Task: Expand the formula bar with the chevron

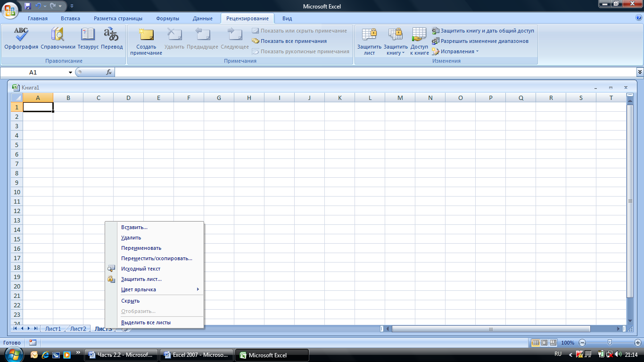Action: click(x=640, y=72)
